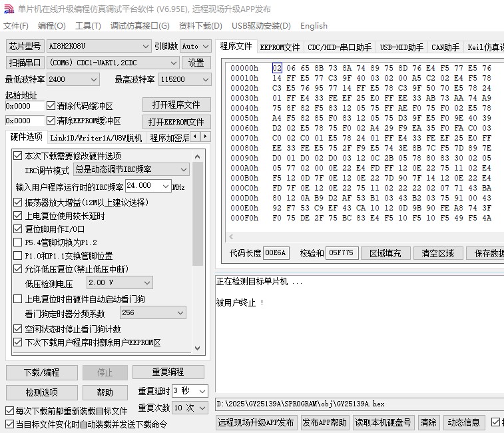Open the 重复次数 10 次 dropdown
The image size is (504, 433).
click(x=202, y=408)
